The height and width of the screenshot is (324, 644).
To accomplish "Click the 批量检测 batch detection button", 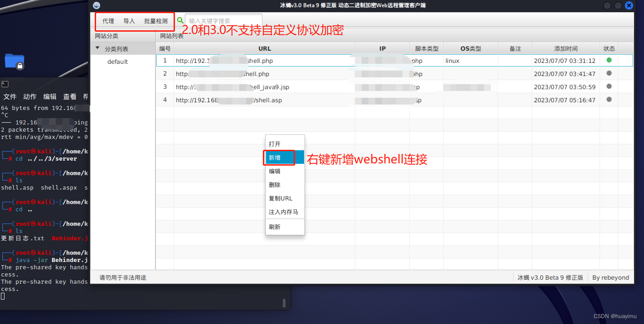I will (156, 20).
